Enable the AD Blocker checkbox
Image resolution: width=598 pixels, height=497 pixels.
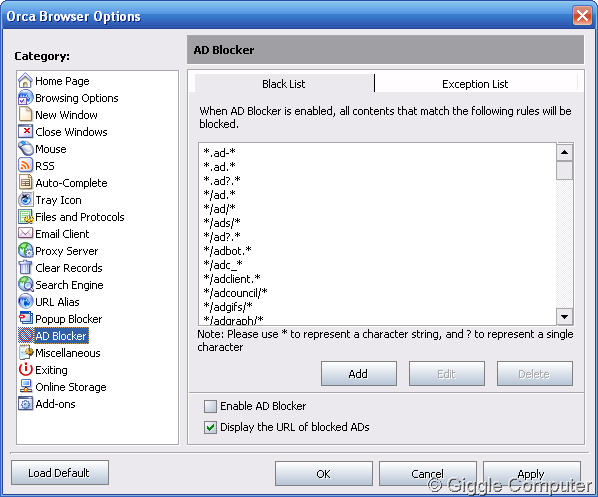(x=211, y=406)
